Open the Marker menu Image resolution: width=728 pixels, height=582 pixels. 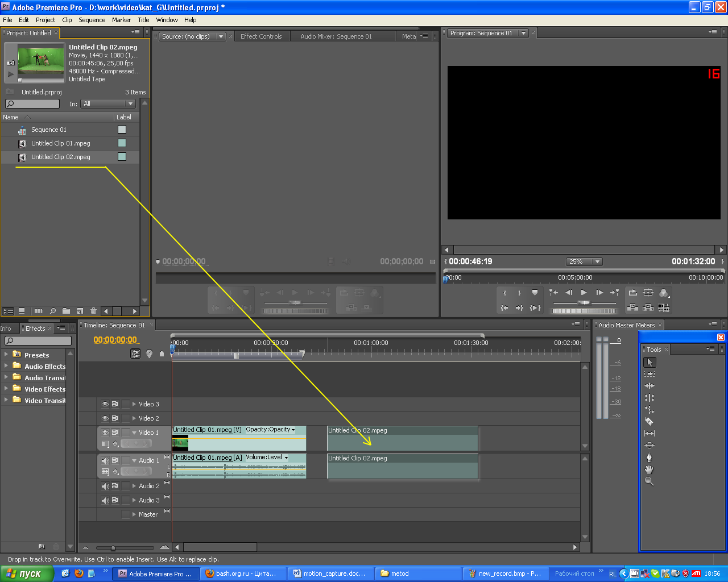[x=121, y=20]
